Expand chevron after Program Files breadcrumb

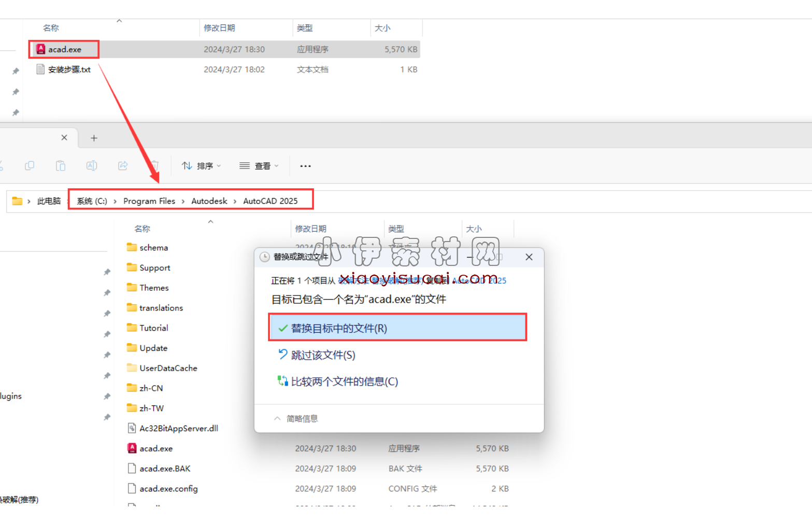click(x=183, y=201)
